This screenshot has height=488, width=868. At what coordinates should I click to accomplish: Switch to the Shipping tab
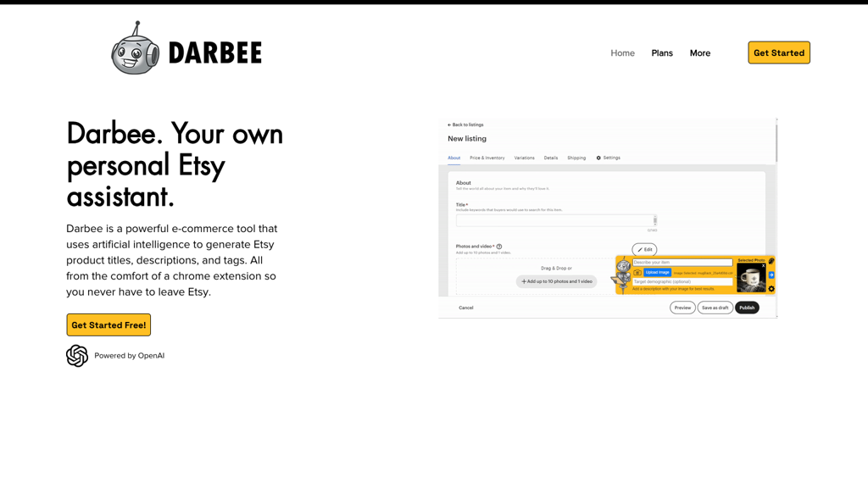(x=576, y=158)
